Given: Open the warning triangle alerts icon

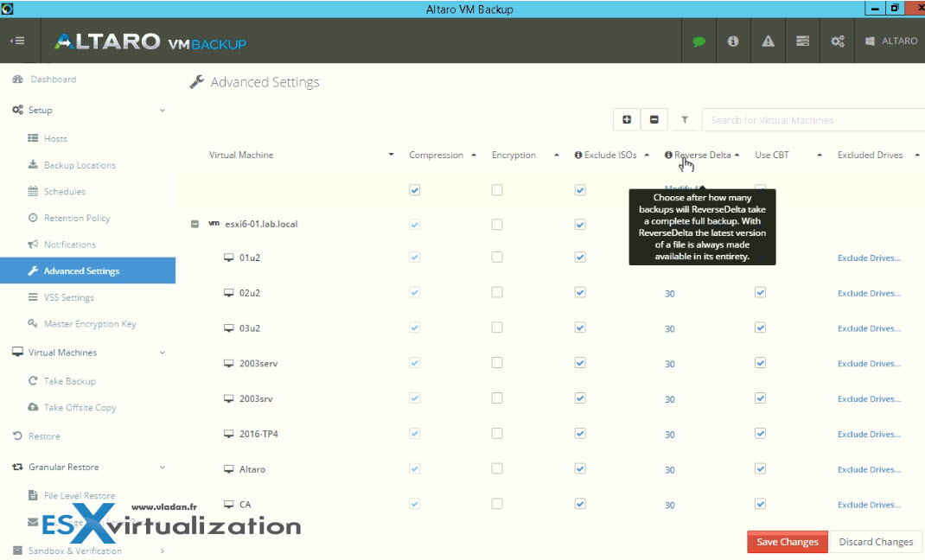Looking at the screenshot, I should point(768,41).
